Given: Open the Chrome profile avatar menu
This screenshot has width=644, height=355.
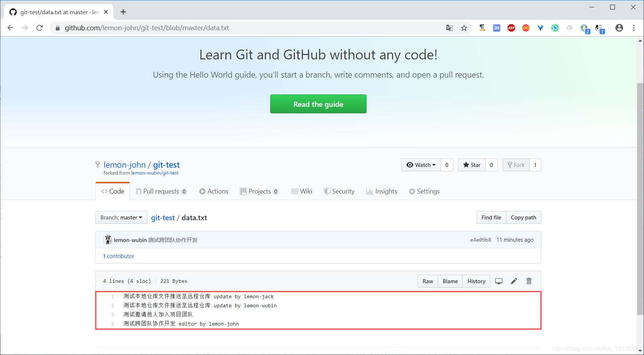Looking at the screenshot, I should pyautogui.click(x=619, y=28).
